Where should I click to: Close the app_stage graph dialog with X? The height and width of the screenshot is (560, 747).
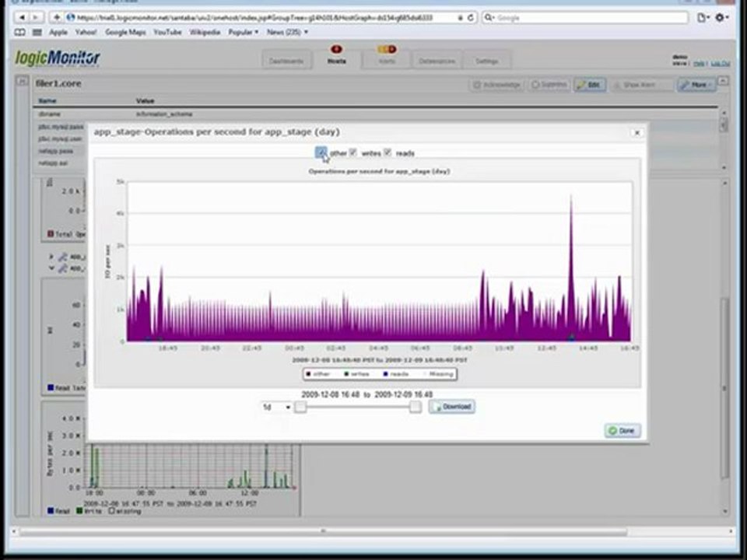(637, 133)
